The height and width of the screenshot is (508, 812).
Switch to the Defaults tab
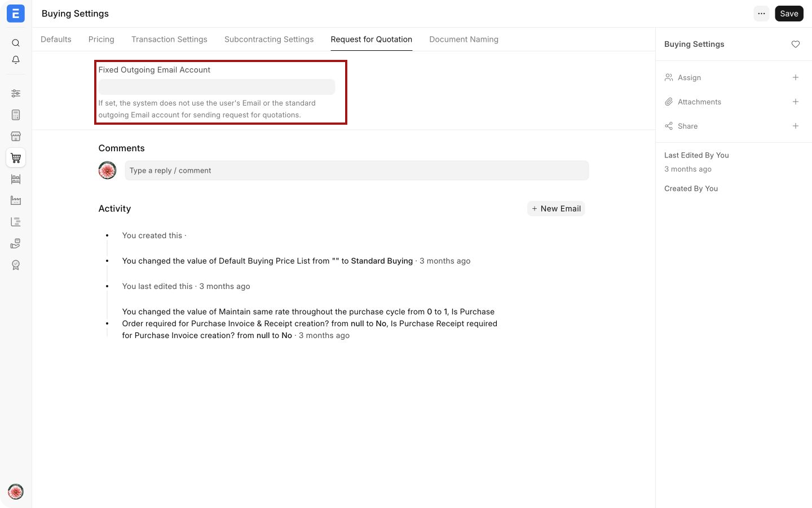tap(56, 40)
